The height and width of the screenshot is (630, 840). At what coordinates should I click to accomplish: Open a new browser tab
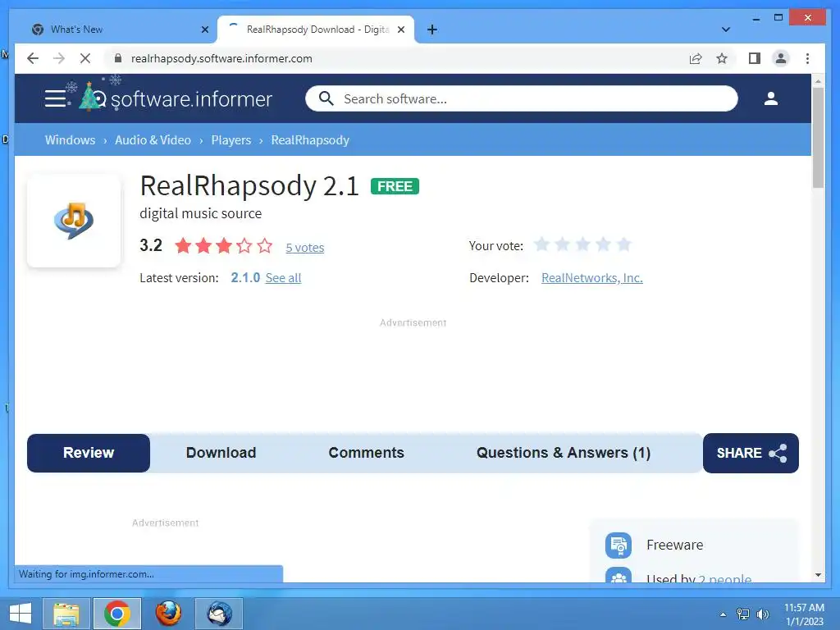pos(432,30)
